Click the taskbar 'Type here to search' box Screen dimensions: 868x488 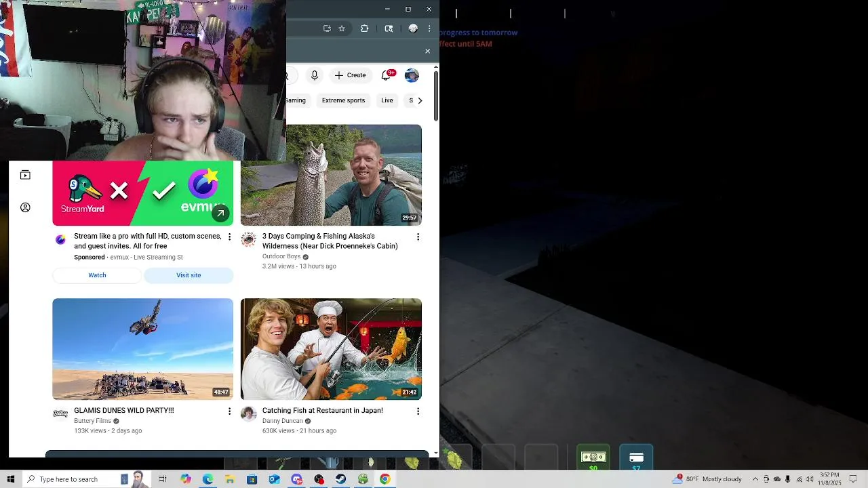tap(86, 479)
